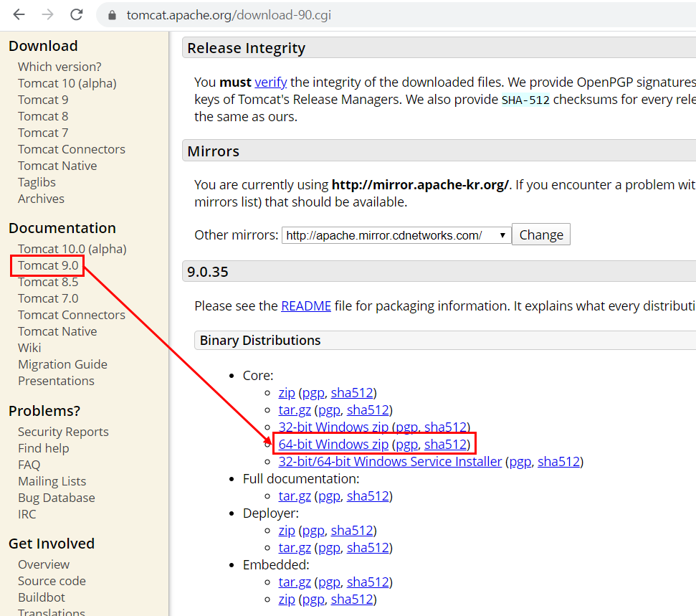Open Tomcat Native under Download

pyautogui.click(x=57, y=165)
